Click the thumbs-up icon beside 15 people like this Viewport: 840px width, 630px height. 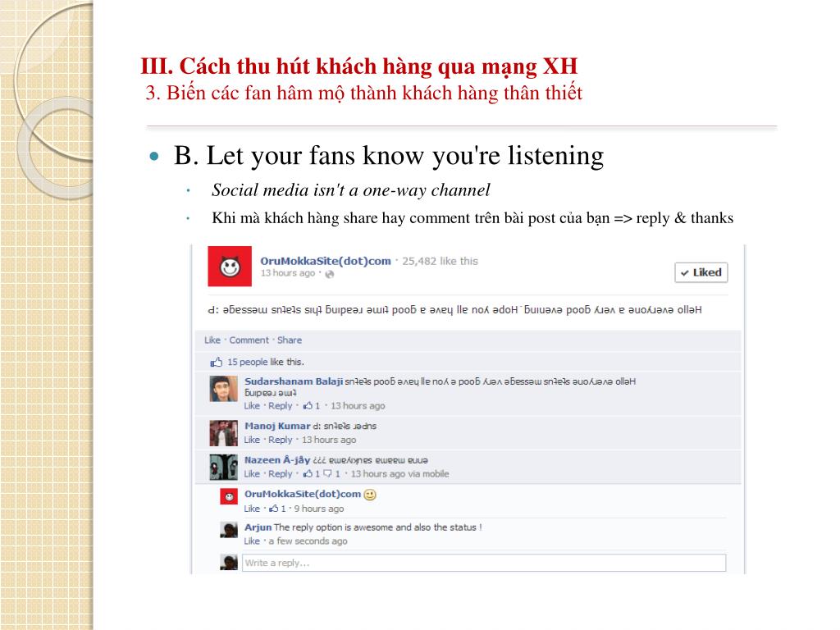[216, 362]
